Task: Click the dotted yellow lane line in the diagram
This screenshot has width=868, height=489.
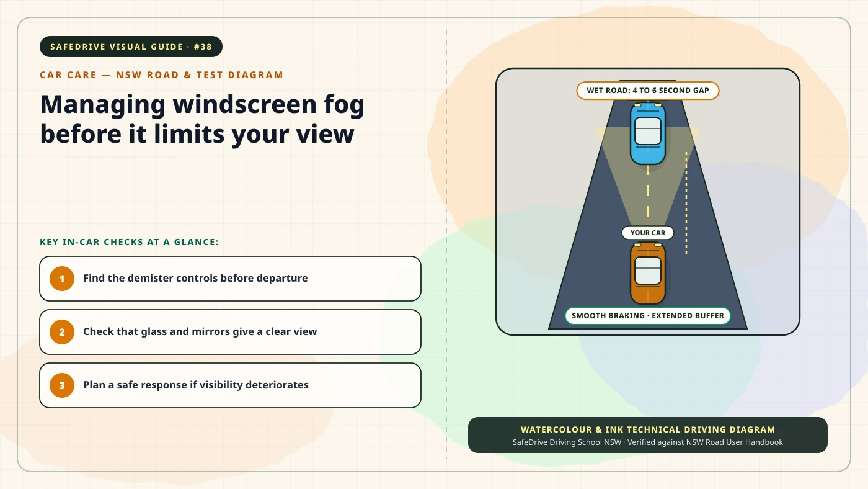Action: (686, 203)
